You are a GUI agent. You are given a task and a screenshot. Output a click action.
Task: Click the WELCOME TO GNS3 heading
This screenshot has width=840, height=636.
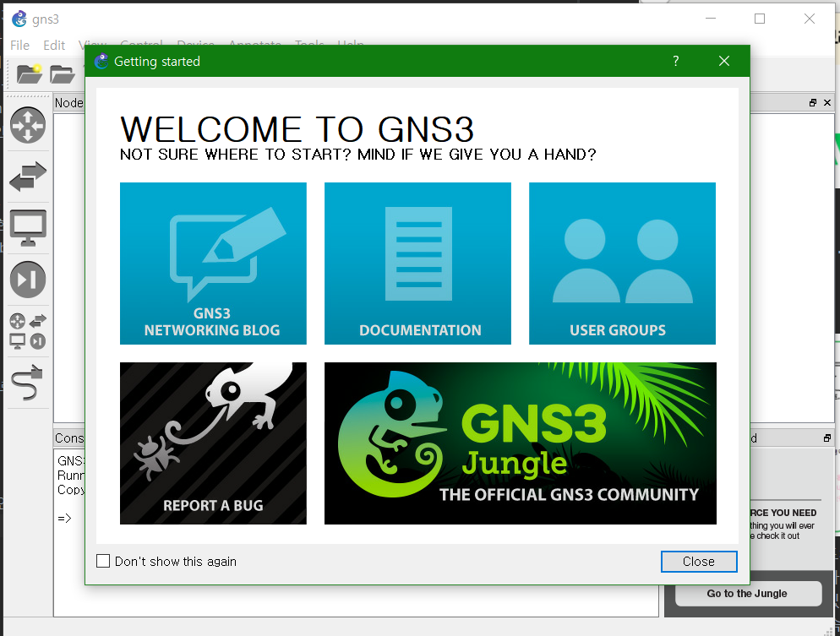point(297,129)
